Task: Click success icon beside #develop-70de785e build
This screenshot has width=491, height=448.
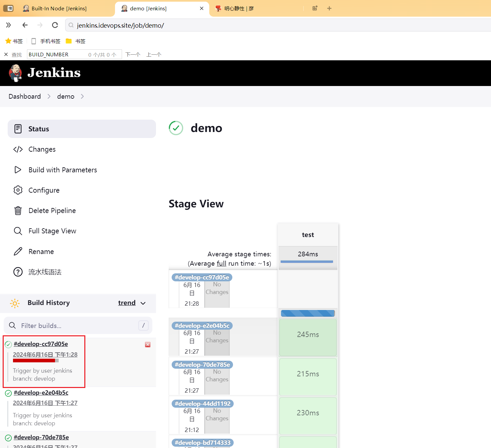Action: tap(8, 438)
